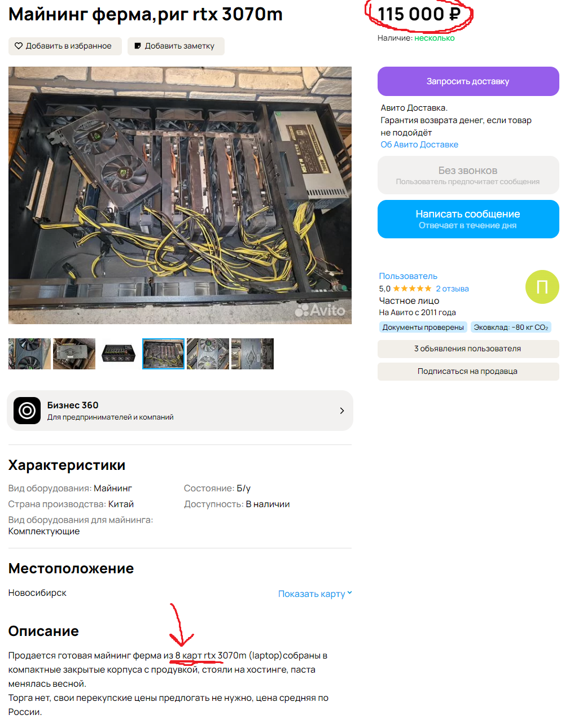Click the main mining rig photo

click(180, 195)
